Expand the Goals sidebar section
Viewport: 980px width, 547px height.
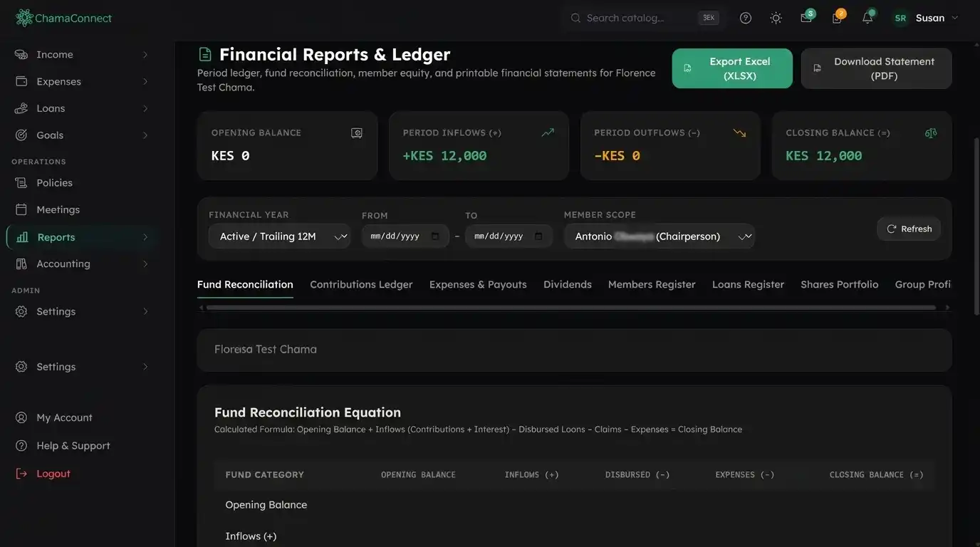tap(145, 135)
